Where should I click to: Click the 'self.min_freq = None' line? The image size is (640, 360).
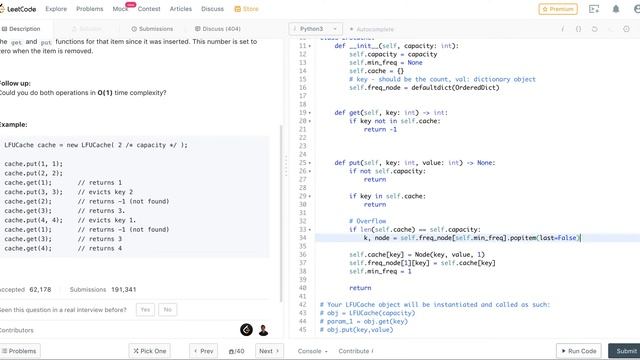point(386,62)
